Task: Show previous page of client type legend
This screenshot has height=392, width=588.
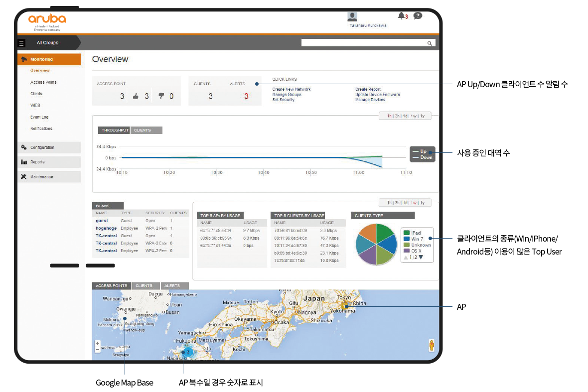Action: click(406, 258)
